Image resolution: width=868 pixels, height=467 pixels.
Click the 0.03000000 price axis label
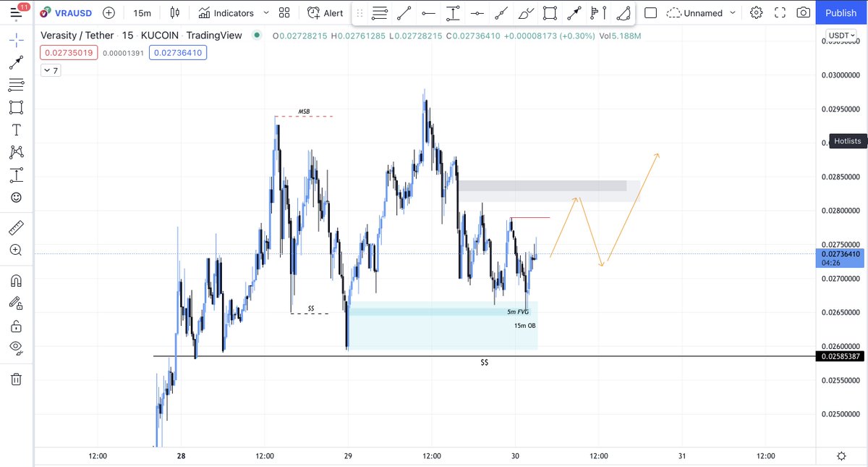839,75
